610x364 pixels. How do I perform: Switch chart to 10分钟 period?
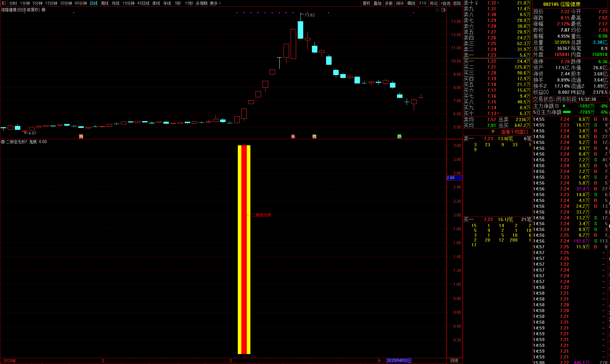click(x=129, y=3)
